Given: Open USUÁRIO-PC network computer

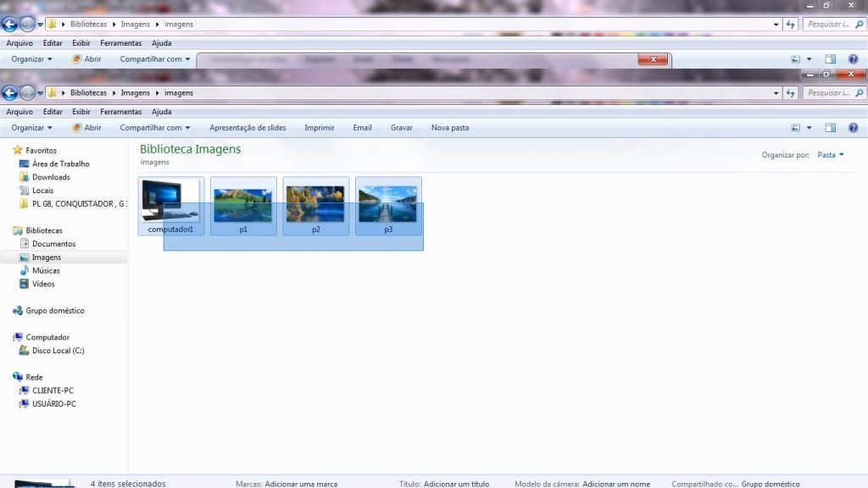Looking at the screenshot, I should [x=53, y=404].
